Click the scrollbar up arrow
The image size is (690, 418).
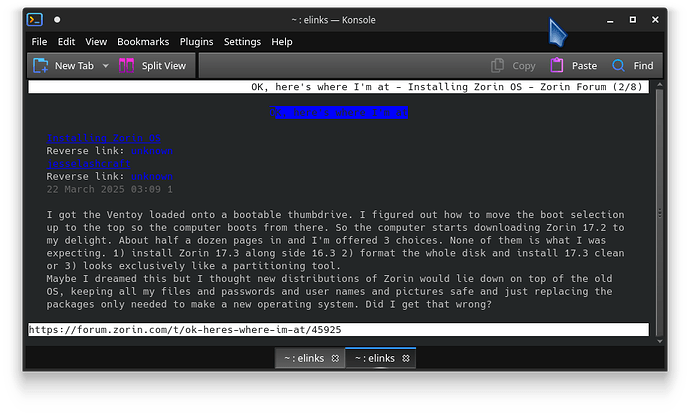[x=659, y=84]
